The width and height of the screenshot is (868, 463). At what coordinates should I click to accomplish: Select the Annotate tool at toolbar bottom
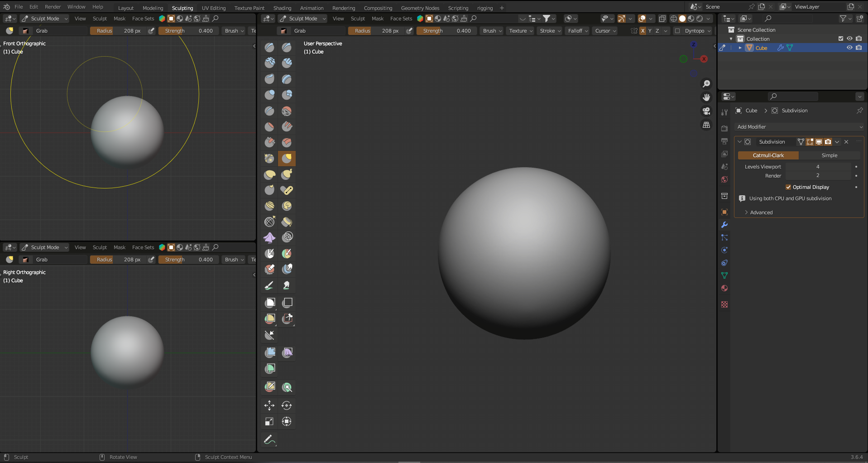pyautogui.click(x=269, y=439)
